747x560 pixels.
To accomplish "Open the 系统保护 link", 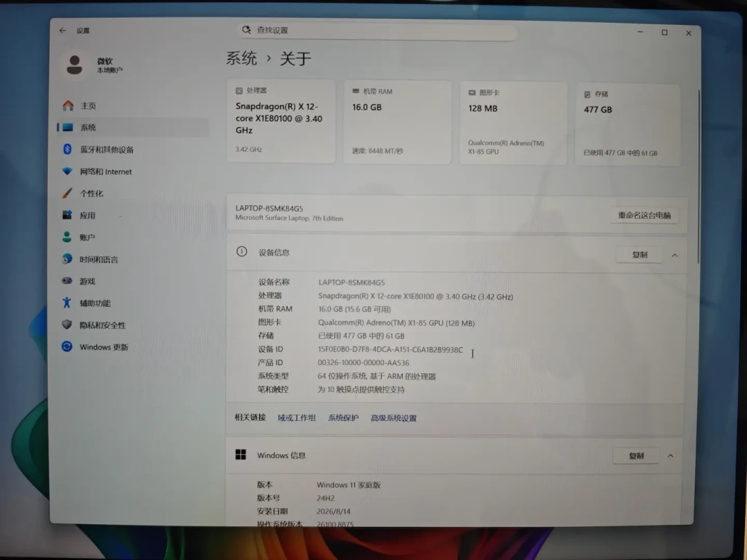I will pyautogui.click(x=343, y=418).
